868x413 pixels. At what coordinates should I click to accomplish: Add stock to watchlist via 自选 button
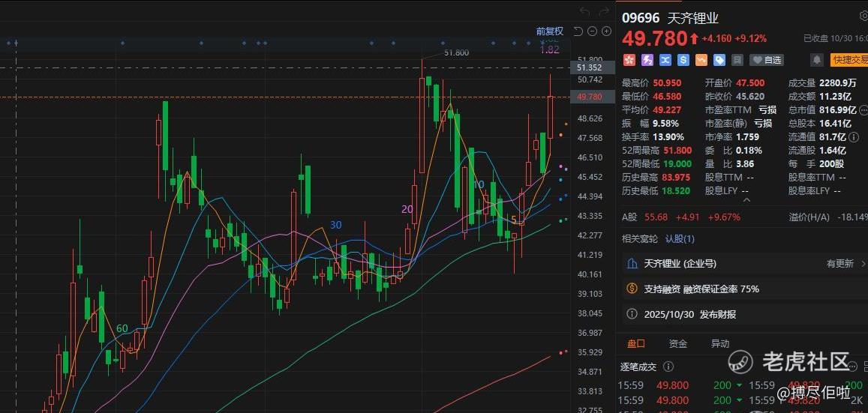tap(767, 60)
